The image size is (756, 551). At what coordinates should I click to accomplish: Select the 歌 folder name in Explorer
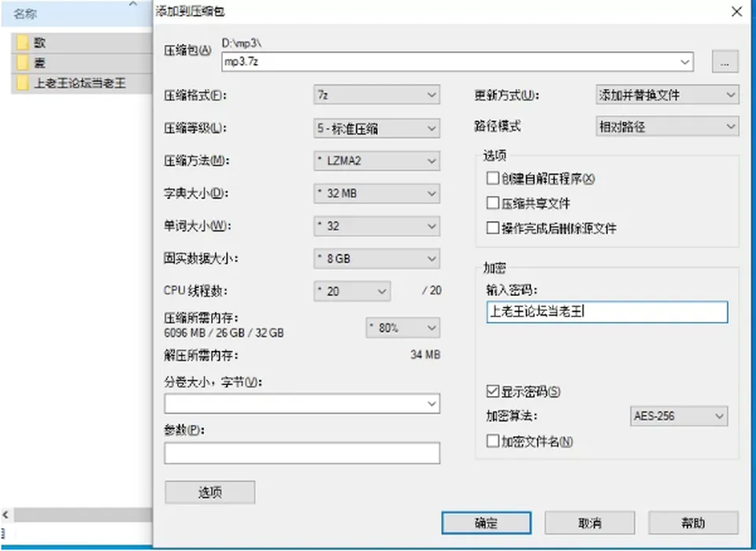coord(39,43)
